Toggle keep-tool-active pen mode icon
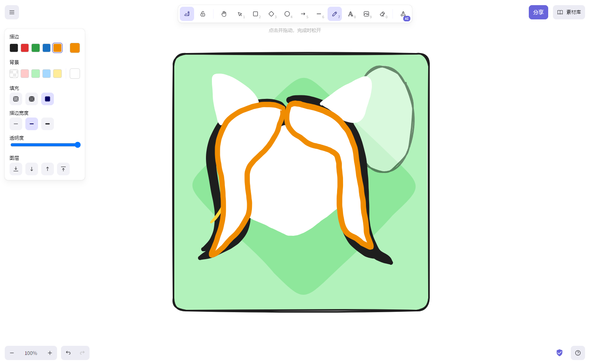 point(187,14)
